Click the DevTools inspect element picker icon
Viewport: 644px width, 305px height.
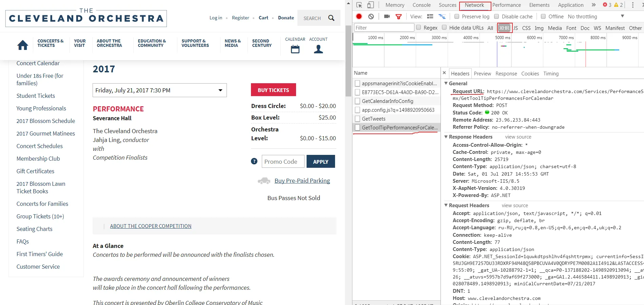click(x=359, y=5)
